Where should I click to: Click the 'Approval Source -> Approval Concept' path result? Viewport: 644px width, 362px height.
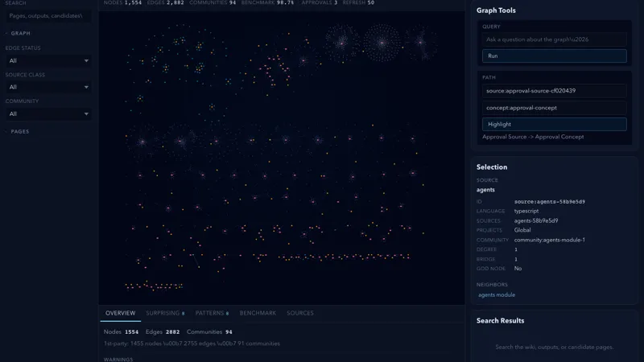coord(533,137)
